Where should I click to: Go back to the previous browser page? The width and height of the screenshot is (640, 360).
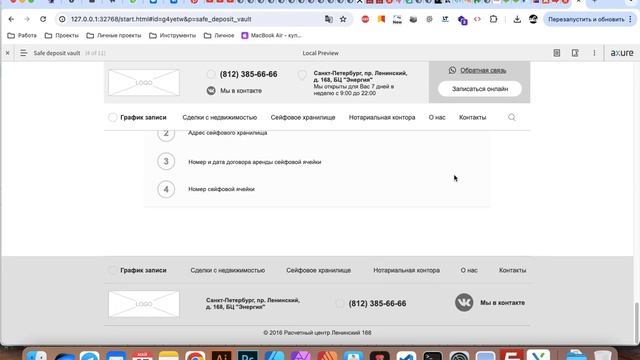pos(11,19)
